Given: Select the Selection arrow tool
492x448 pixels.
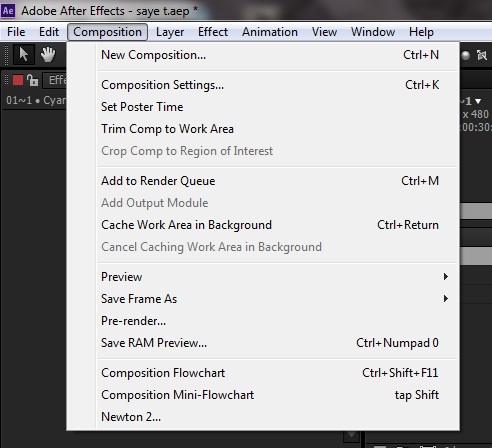Looking at the screenshot, I should click(x=23, y=54).
